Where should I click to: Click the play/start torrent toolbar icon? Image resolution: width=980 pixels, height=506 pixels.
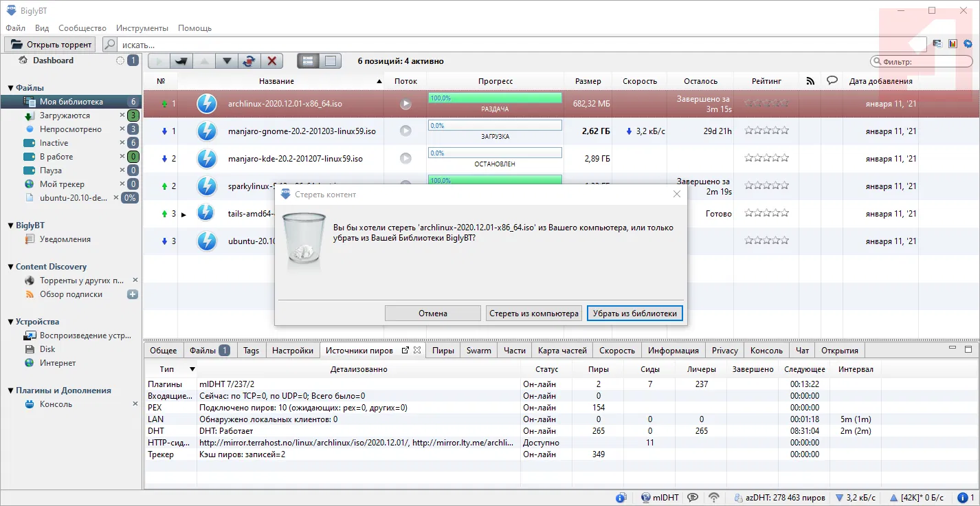159,60
